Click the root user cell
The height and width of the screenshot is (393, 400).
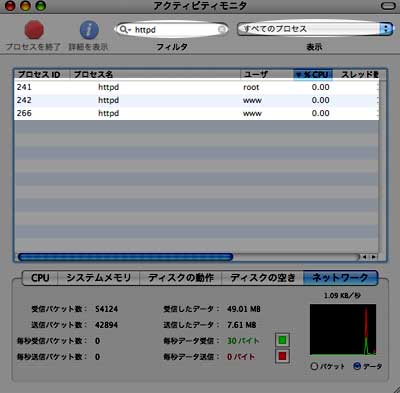pos(251,87)
